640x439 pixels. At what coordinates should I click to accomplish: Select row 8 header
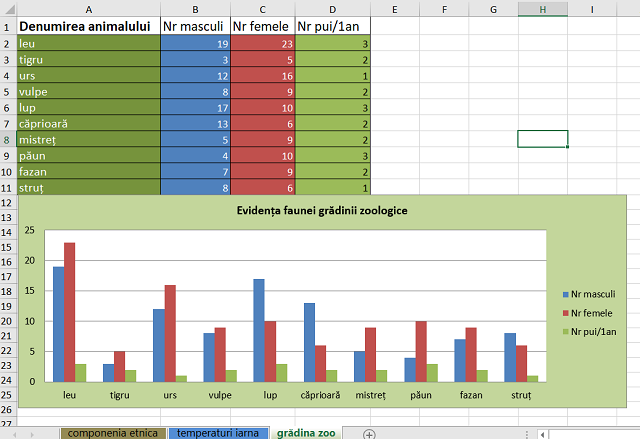(8, 139)
